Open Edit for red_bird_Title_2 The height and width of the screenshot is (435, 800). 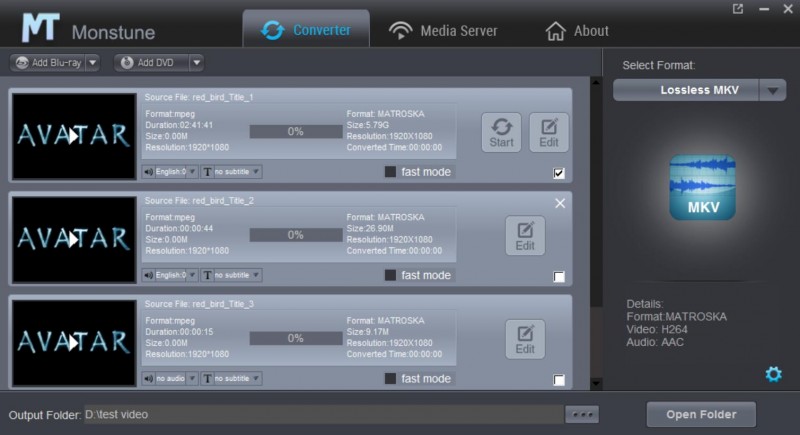[x=524, y=236]
